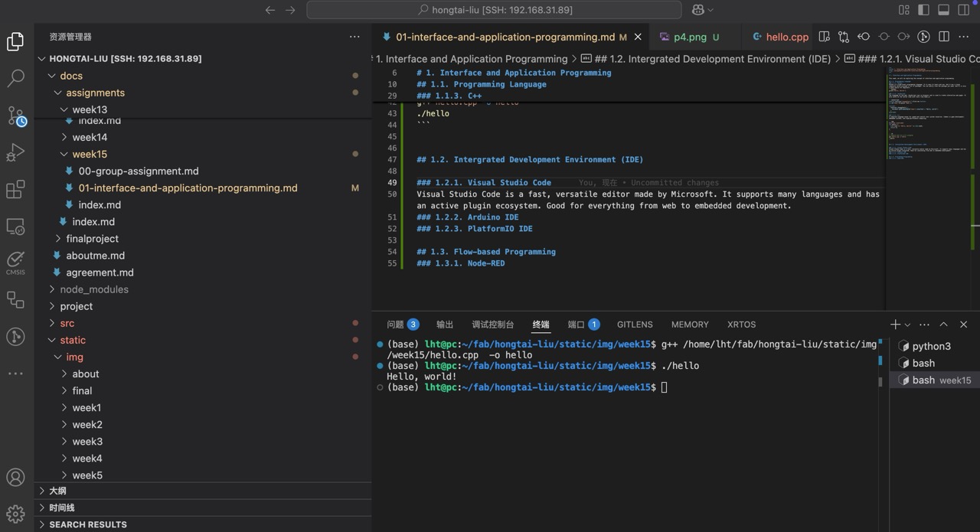
Task: Open terminal panel more actions ellipsis
Action: tap(924, 325)
